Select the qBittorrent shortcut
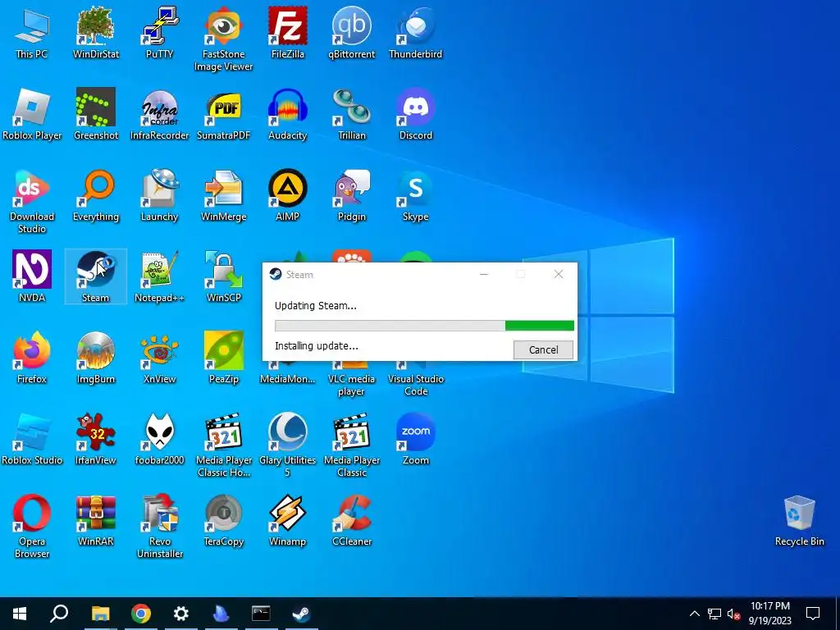This screenshot has width=840, height=630. [351, 33]
